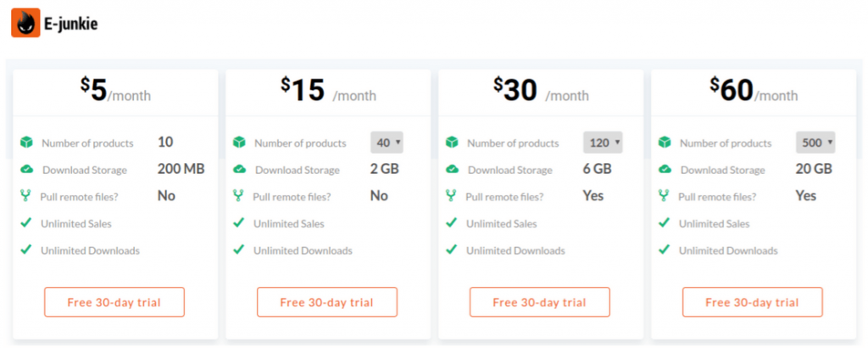Viewport: 868px width, 348px height.
Task: Open the 500 products dropdown
Action: pyautogui.click(x=815, y=143)
